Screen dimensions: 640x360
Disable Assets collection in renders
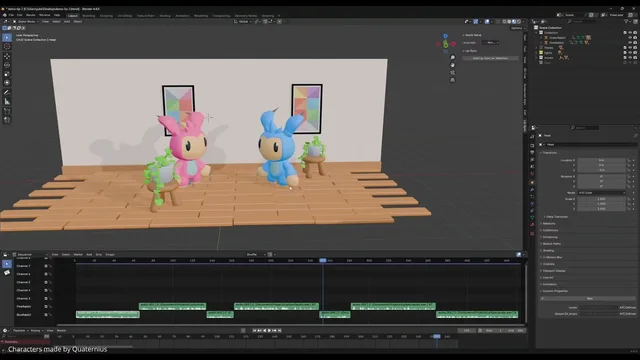635,58
